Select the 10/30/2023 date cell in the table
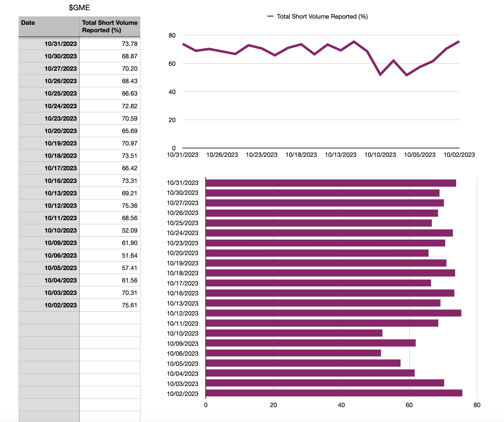504x422 pixels. coord(49,56)
